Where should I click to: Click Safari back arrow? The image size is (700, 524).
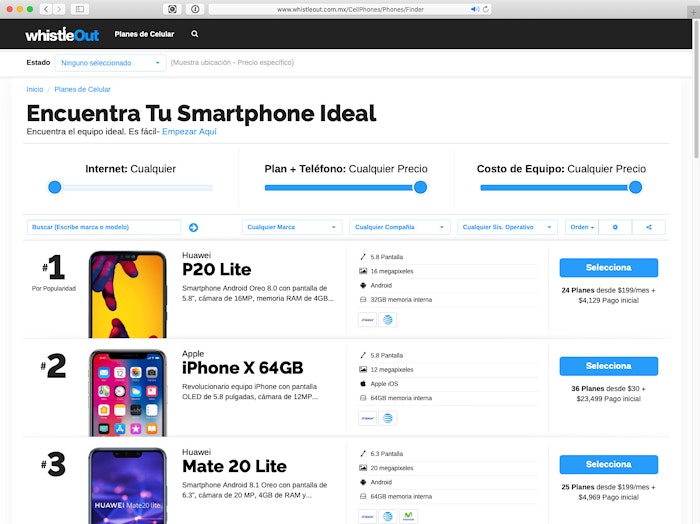(46, 9)
